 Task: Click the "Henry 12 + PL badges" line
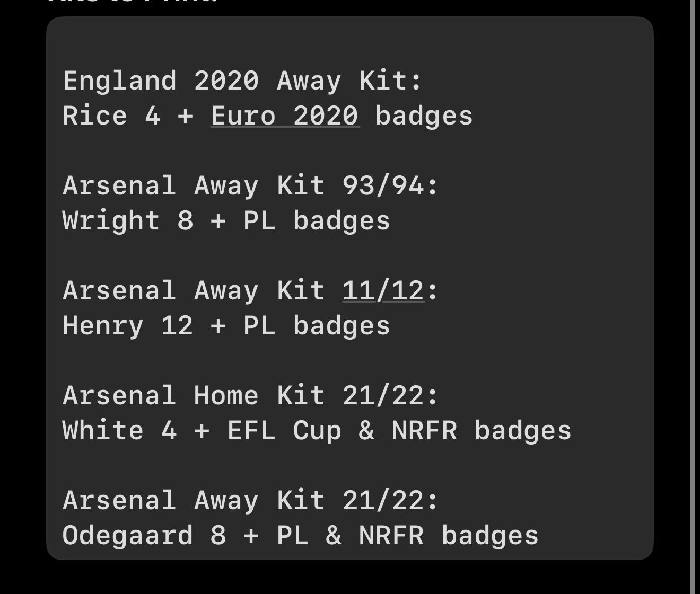(x=226, y=325)
